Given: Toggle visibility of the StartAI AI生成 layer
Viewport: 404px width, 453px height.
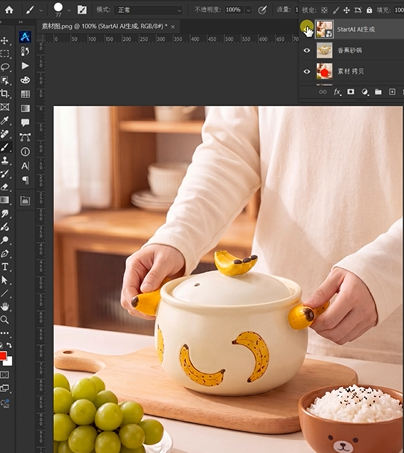Looking at the screenshot, I should click(307, 29).
